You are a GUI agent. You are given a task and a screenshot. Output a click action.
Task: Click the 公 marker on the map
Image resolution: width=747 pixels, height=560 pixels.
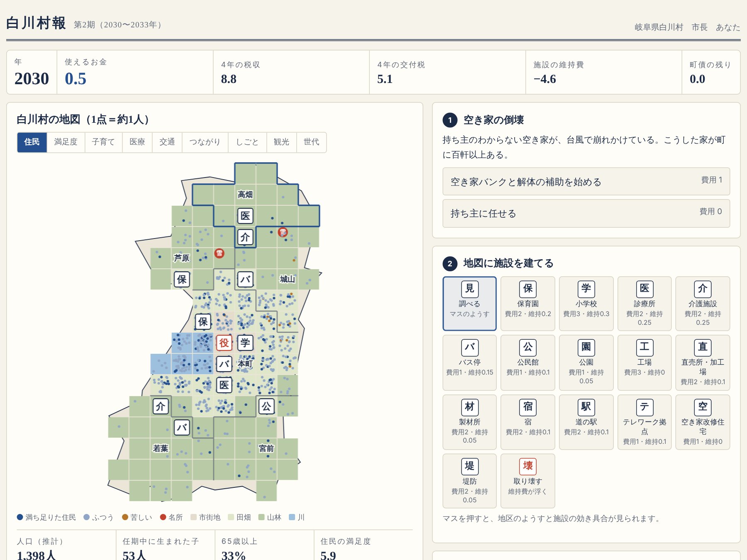click(266, 406)
